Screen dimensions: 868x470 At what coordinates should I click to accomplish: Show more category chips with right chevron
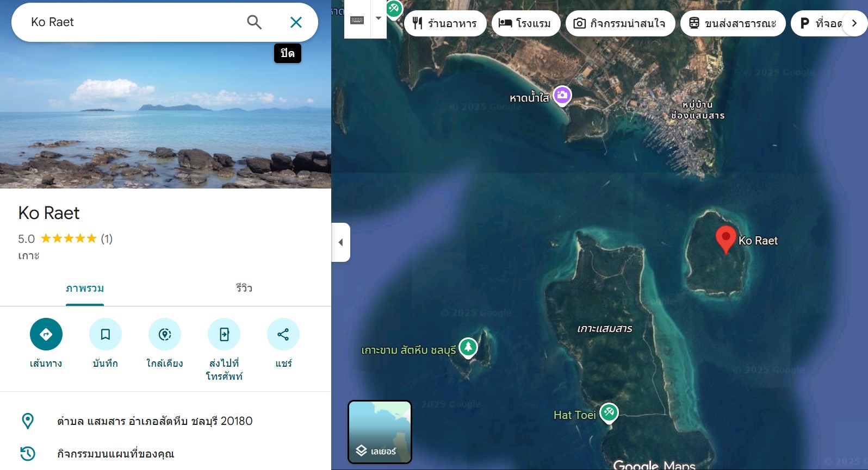(854, 23)
